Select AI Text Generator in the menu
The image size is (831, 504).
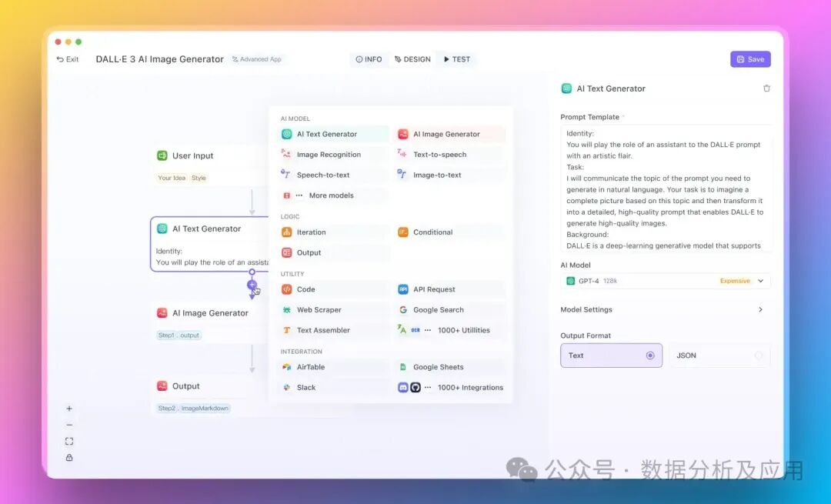pyautogui.click(x=334, y=134)
